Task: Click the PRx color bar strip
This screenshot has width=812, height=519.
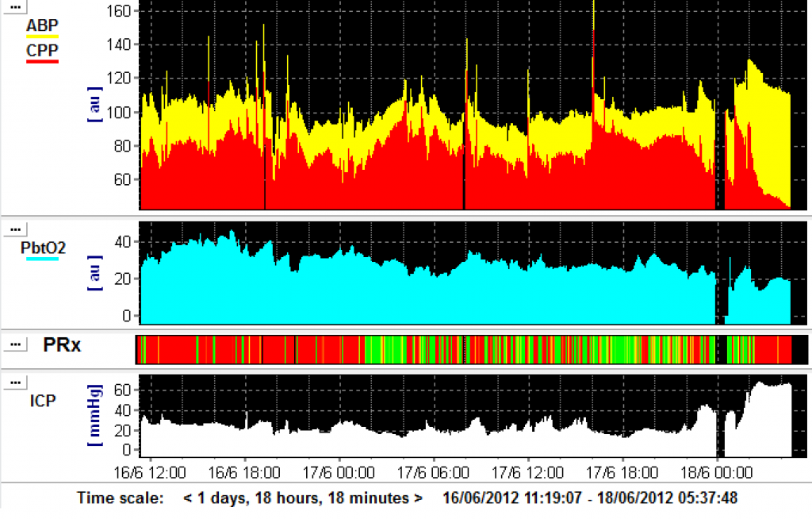Action: tap(468, 348)
